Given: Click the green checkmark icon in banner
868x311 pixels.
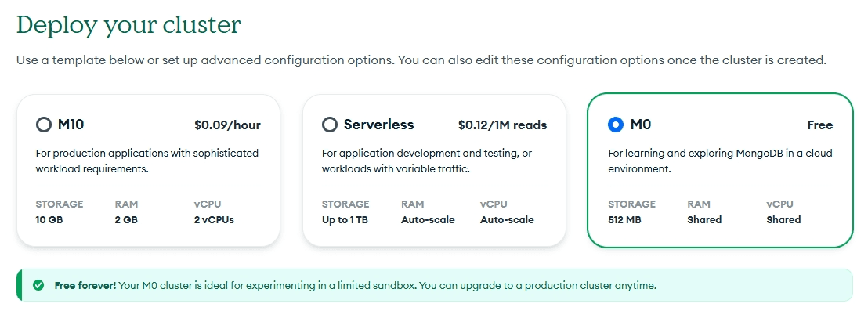Looking at the screenshot, I should 38,286.
